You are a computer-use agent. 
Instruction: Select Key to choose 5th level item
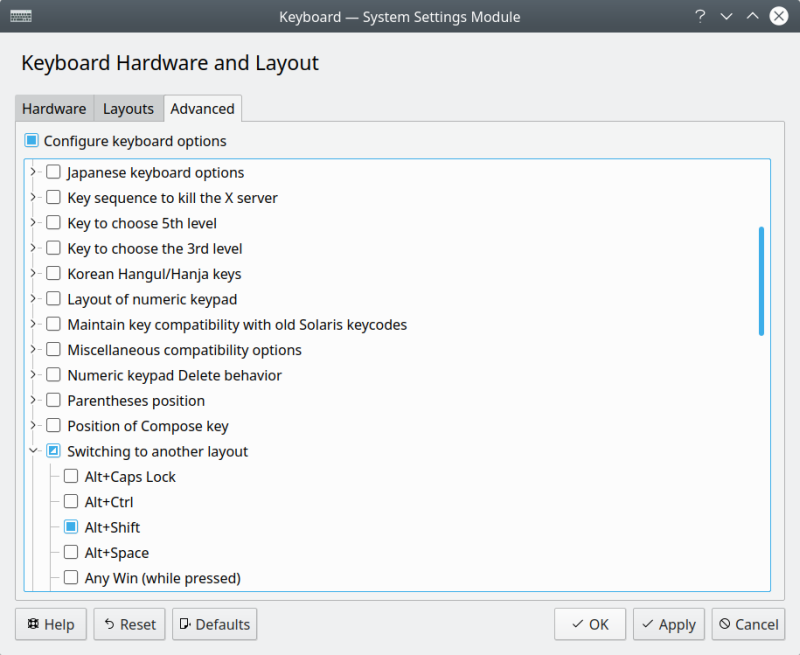(x=142, y=223)
